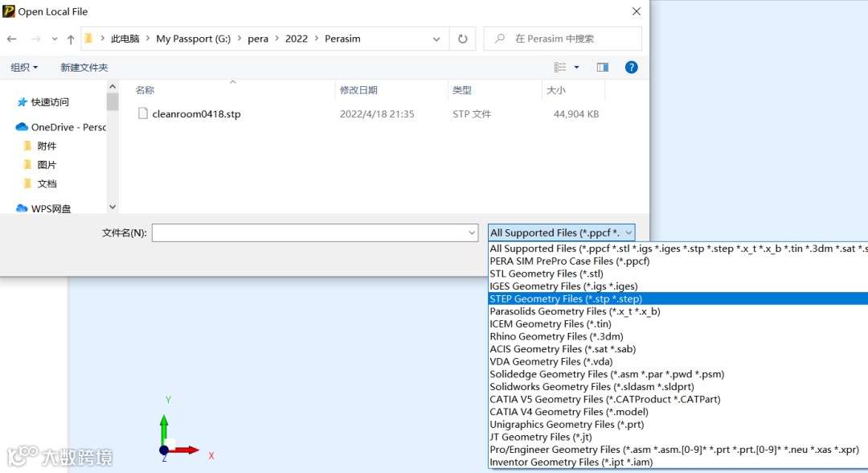Click the cleanroom0418.stp file icon

point(143,113)
